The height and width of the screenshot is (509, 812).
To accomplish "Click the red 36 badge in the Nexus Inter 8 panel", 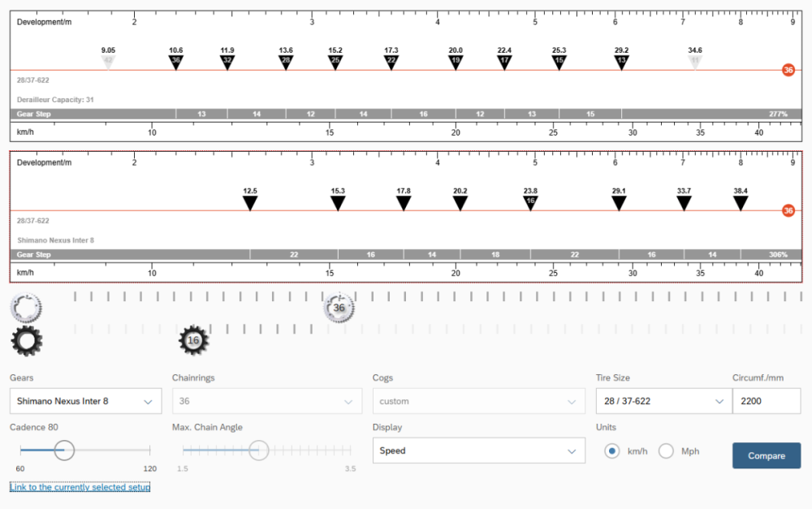I will 788,211.
